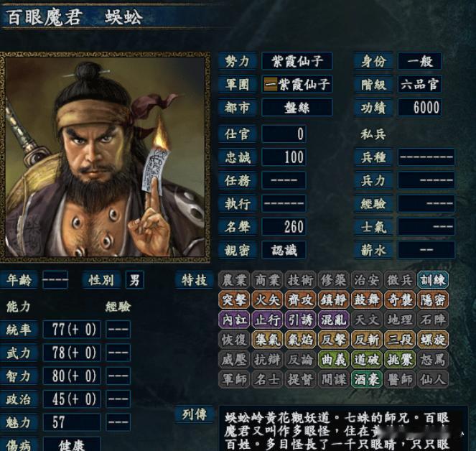
Task: Click the 螺旋 skill badge
Action: (x=433, y=340)
